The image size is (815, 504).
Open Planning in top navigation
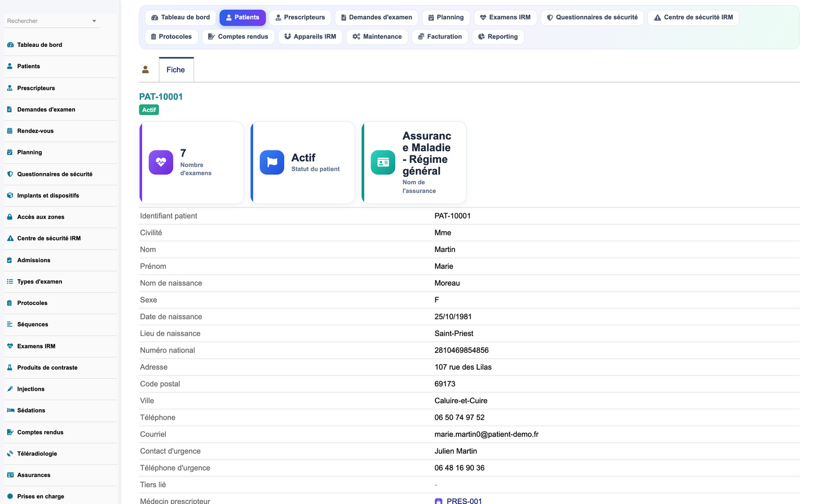click(x=446, y=17)
